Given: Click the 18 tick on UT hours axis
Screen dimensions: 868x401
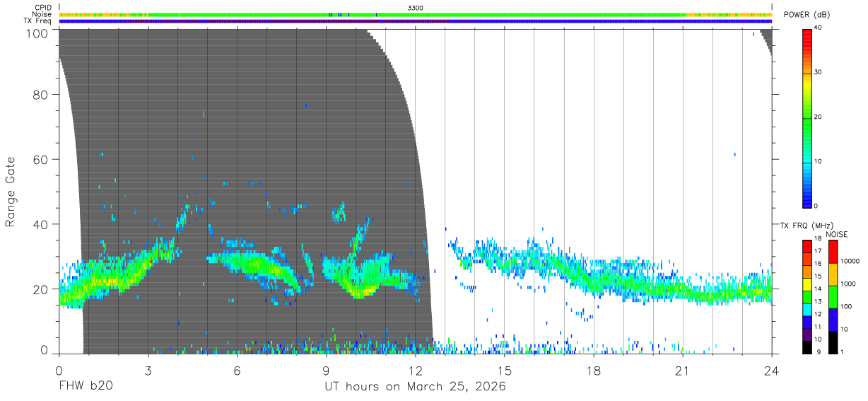Looking at the screenshot, I should (594, 371).
